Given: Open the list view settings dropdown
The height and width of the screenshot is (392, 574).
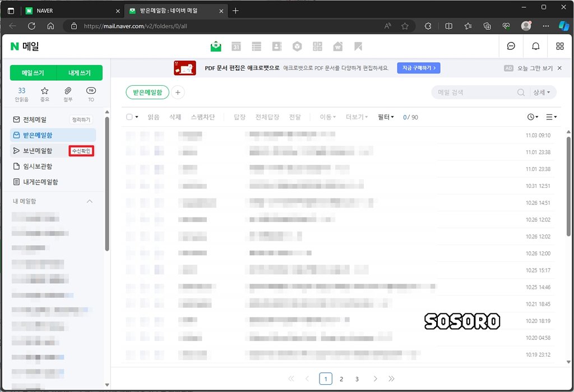Looking at the screenshot, I should point(552,117).
